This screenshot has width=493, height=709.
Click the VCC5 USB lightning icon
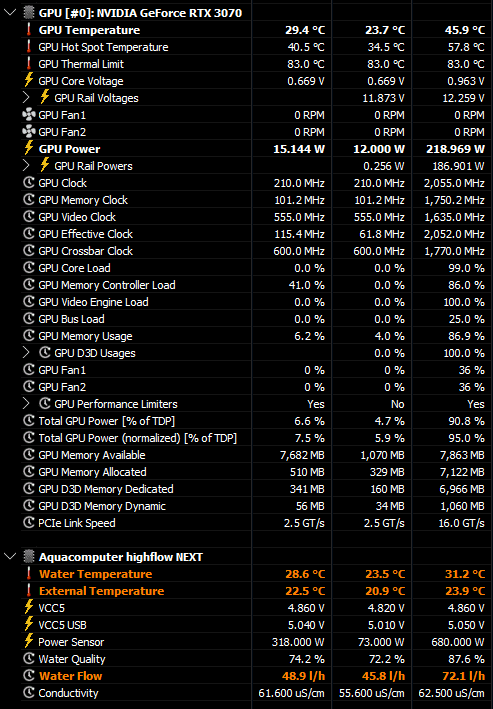click(x=29, y=624)
